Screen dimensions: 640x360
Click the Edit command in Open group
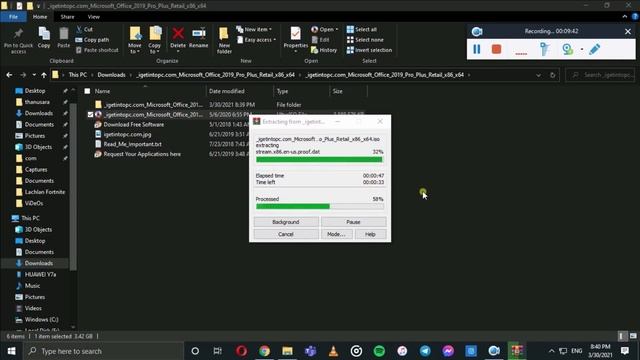(321, 40)
